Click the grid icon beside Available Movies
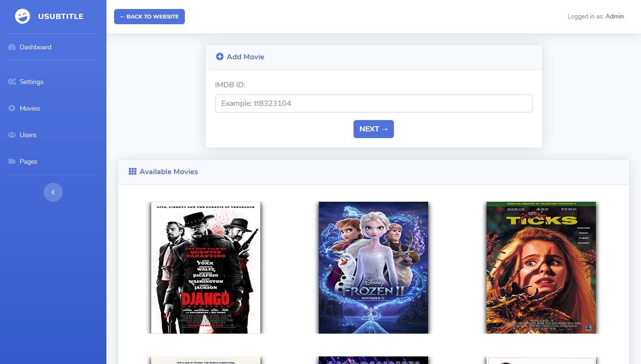Screen dimensions: 641x364 pyautogui.click(x=133, y=171)
